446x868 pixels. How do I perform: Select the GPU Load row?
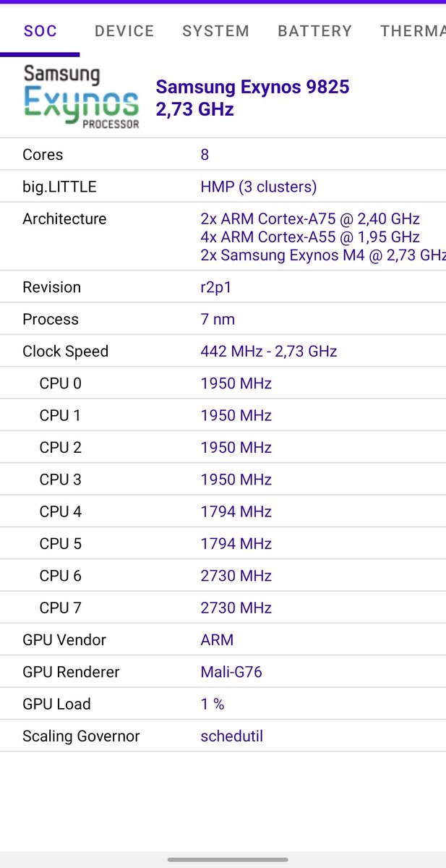click(x=223, y=704)
